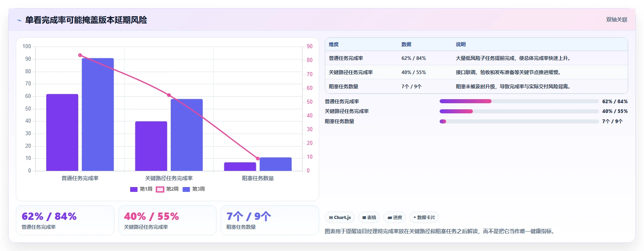The width and height of the screenshot is (644, 251).
Task: Click the 关键路径任务完成率 x-axis label under chart
Action: [x=169, y=178]
